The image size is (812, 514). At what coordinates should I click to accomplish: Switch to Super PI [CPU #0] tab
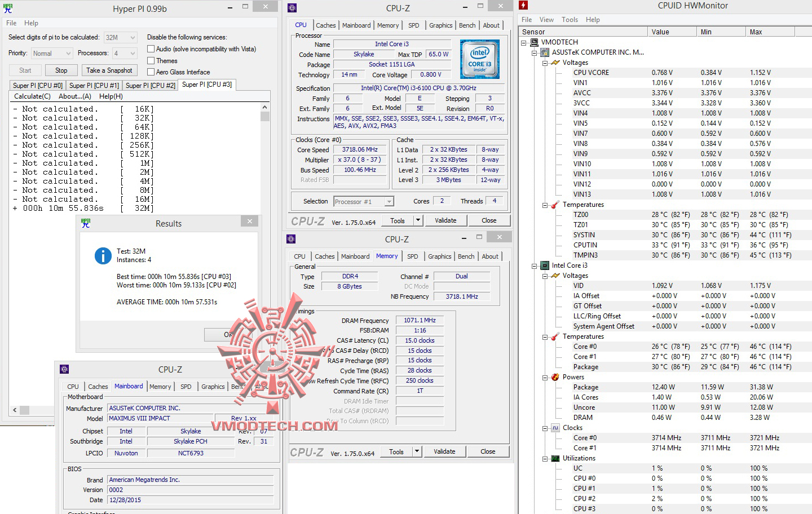click(x=38, y=86)
